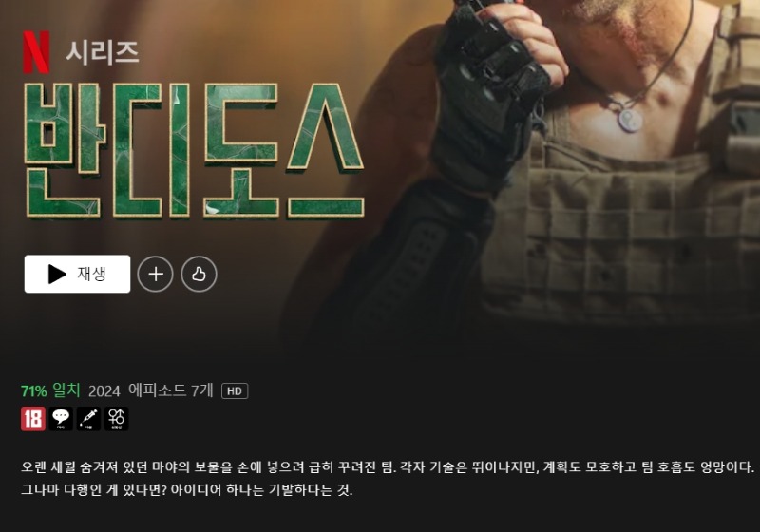Click the green 반디도스 title logo
The height and width of the screenshot is (532, 760).
[194, 151]
